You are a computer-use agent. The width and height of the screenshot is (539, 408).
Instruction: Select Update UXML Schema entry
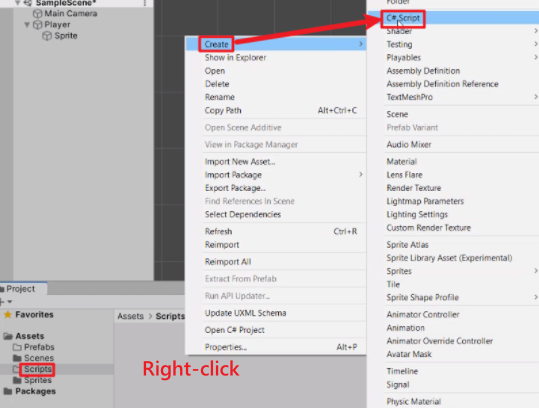click(245, 313)
